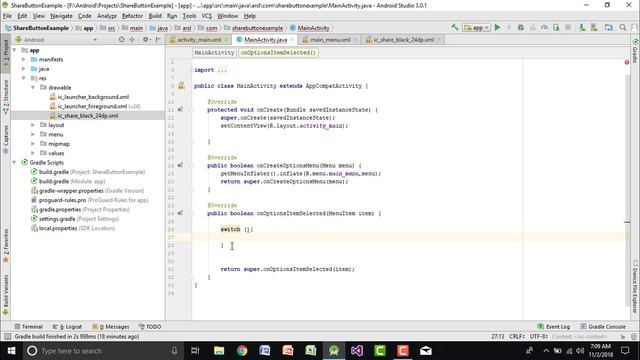Toggle the 2: Structure side tool window
The image size is (640, 360).
[6, 97]
